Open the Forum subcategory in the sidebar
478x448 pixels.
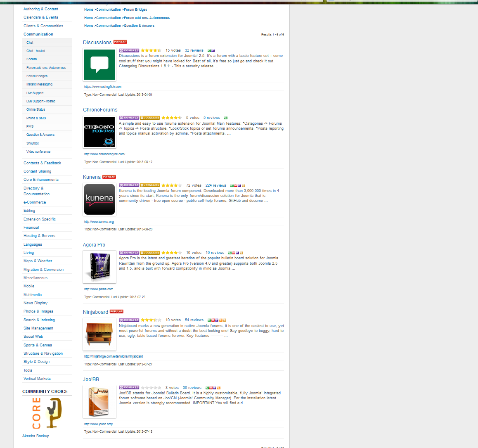click(x=32, y=59)
